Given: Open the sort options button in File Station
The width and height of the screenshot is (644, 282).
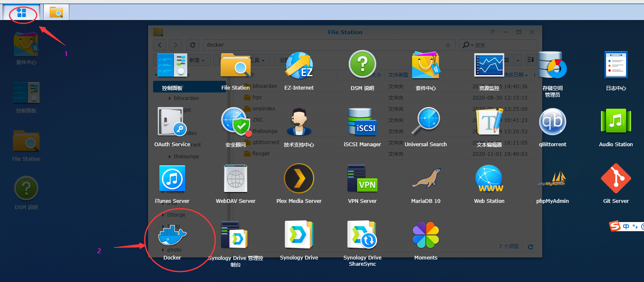Looking at the screenshot, I should point(531,60).
